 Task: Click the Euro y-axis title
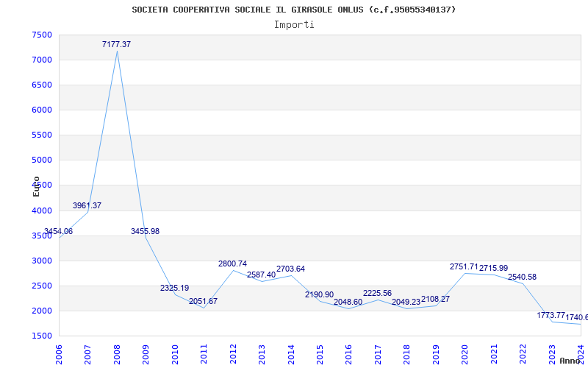click(x=36, y=186)
